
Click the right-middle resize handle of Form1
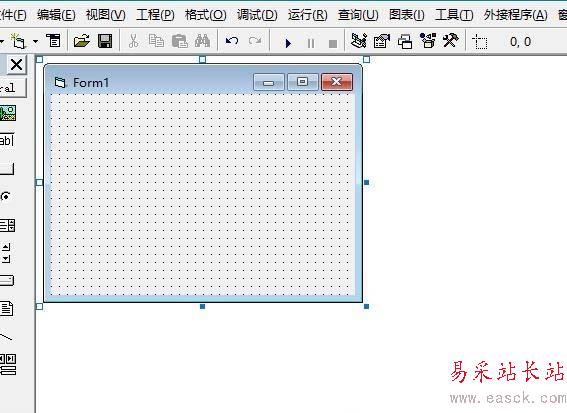[x=366, y=183]
